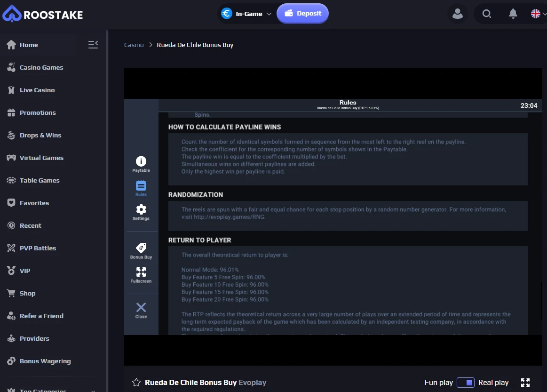Click the Fun play label

(438, 383)
